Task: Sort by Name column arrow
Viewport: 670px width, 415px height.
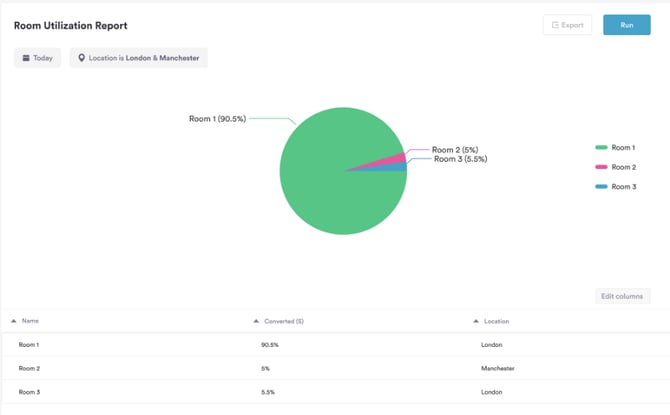Action: click(14, 321)
